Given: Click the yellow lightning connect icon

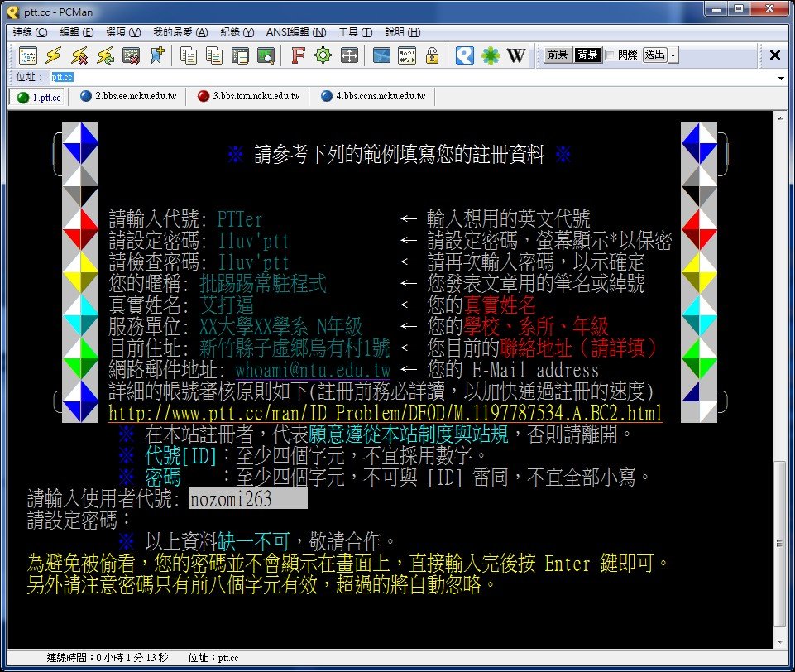Looking at the screenshot, I should tap(53, 55).
